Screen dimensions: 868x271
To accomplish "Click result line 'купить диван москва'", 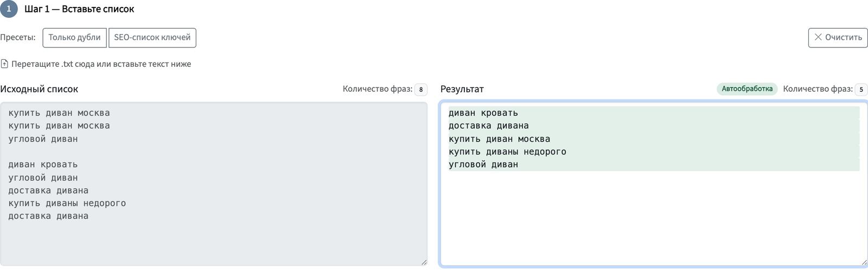I will coord(654,139).
